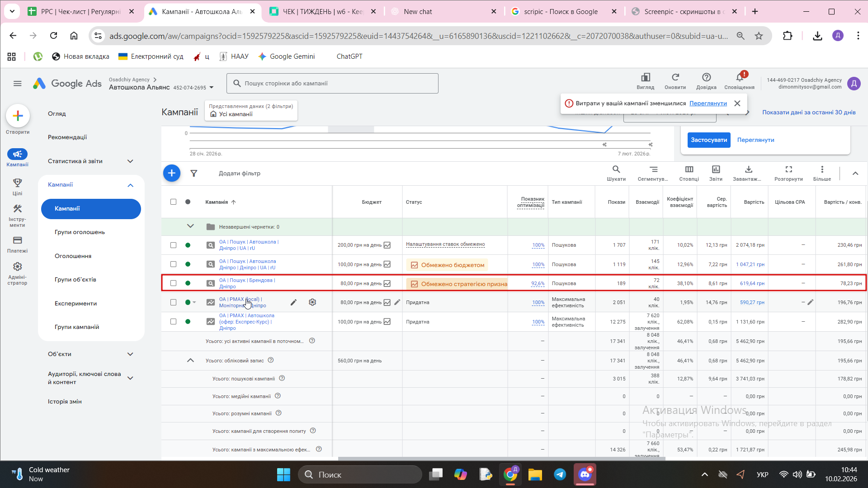Screen dimensions: 868x488
Task: Open Звіти reports icon in table toolbar
Action: point(716,172)
